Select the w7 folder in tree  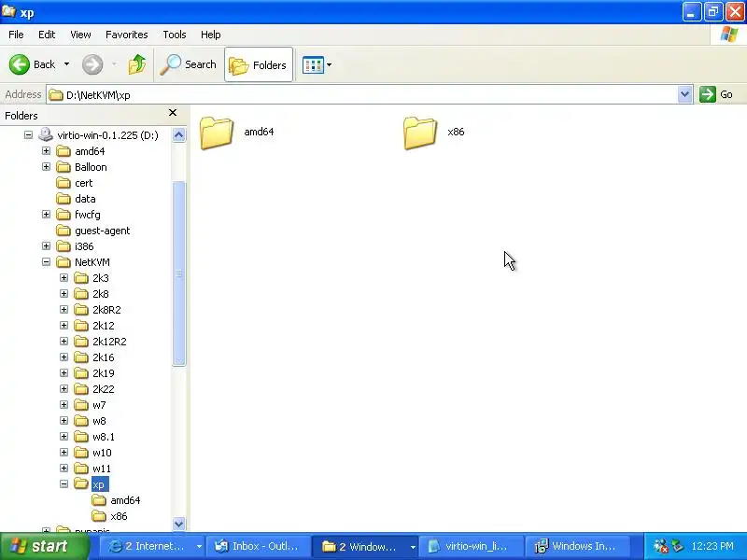pos(99,405)
